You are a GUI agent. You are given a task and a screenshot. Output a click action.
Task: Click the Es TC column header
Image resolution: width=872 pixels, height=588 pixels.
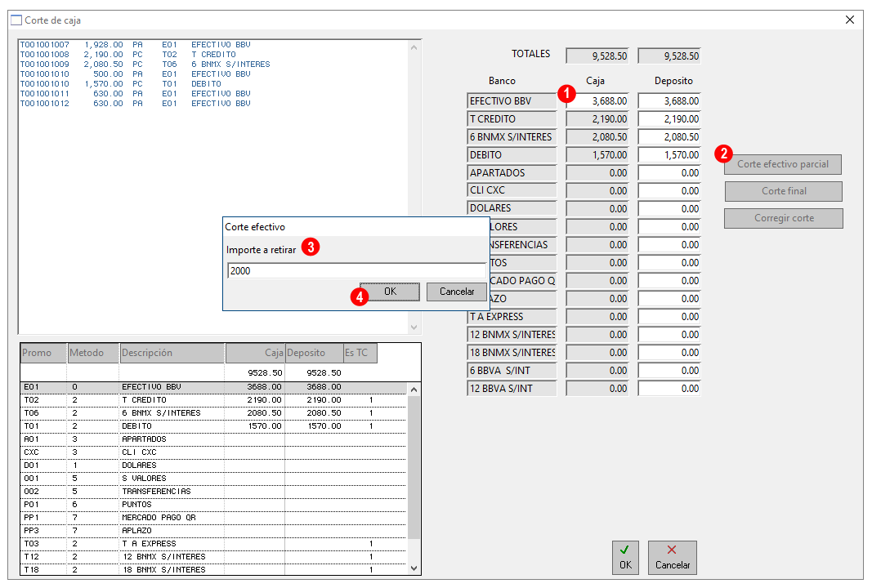360,353
